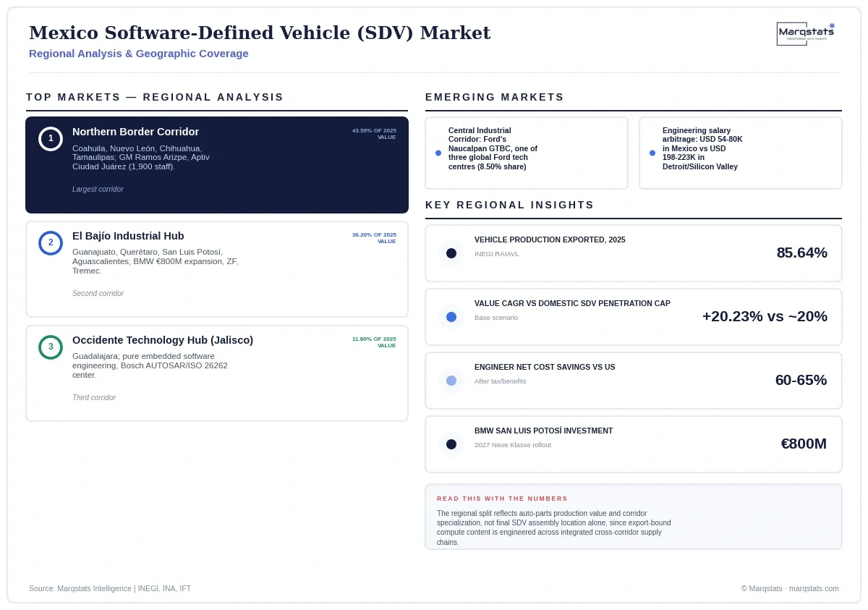The image size is (868, 610).
Task: Click the Key Regional Insights heading
Action: (x=510, y=205)
